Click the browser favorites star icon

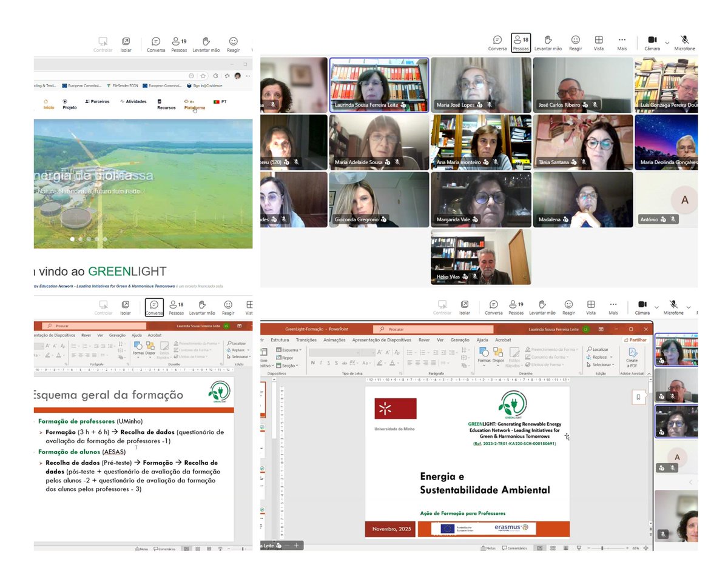tap(203, 76)
